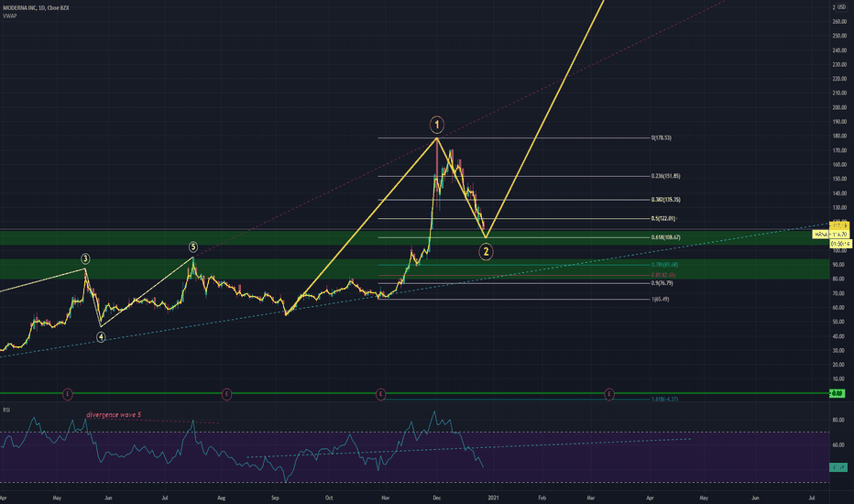Image resolution: width=854 pixels, height=504 pixels.
Task: Click the Aug label on time axis
Action: pyautogui.click(x=221, y=498)
